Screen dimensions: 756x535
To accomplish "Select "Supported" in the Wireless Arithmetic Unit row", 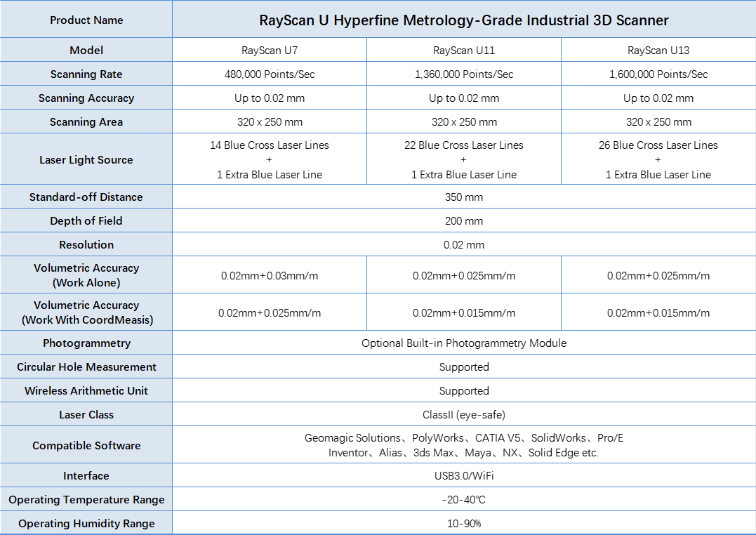I will click(464, 391).
